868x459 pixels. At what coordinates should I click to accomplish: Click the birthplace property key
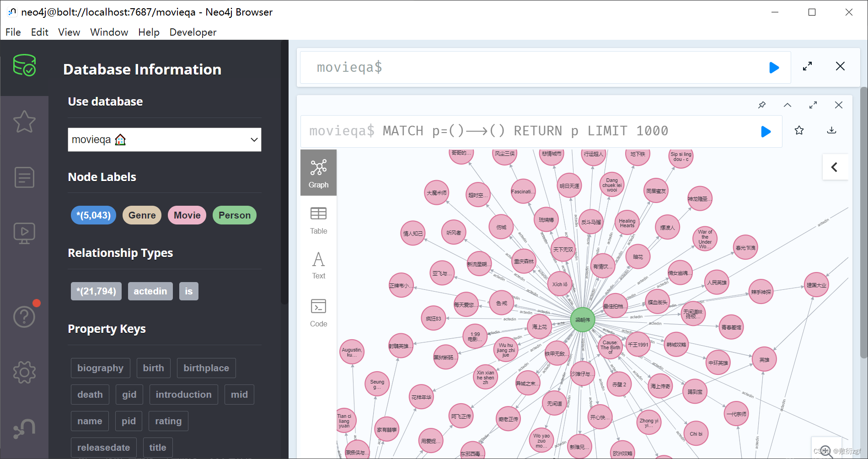[x=206, y=368]
